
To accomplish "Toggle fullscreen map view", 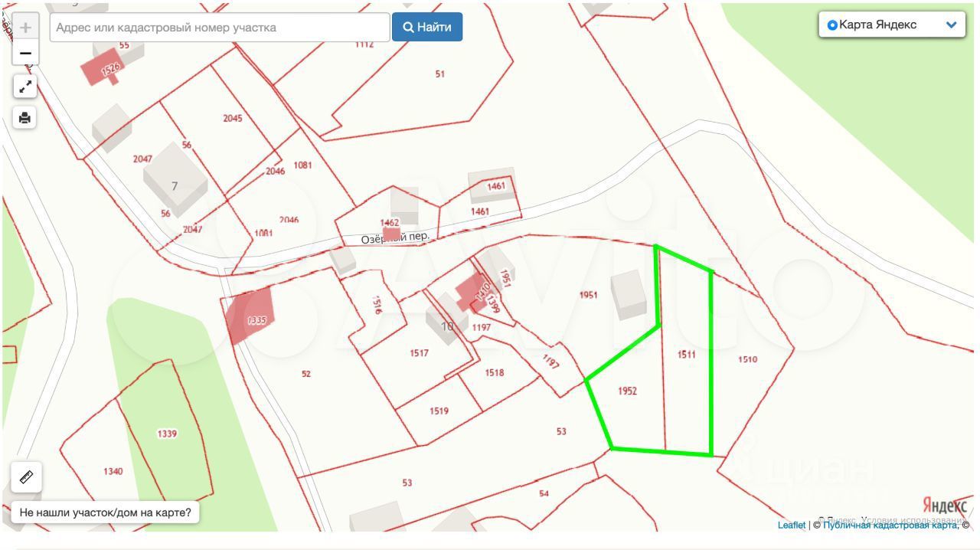I will pos(25,87).
